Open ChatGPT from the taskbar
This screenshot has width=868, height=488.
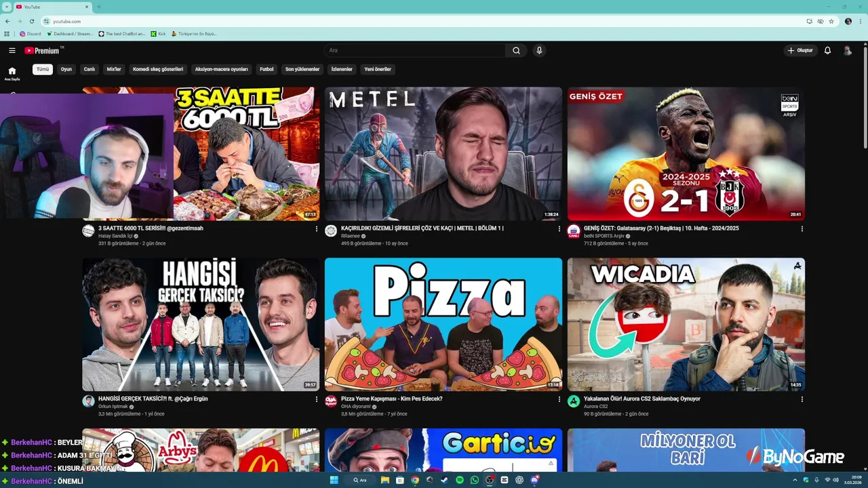519,480
